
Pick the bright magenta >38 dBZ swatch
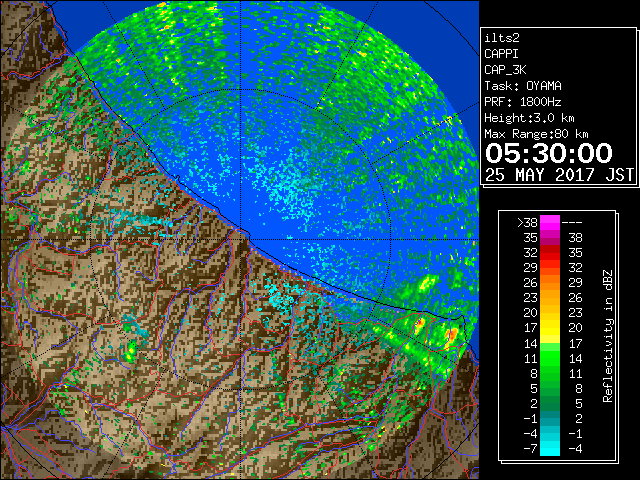(x=550, y=223)
